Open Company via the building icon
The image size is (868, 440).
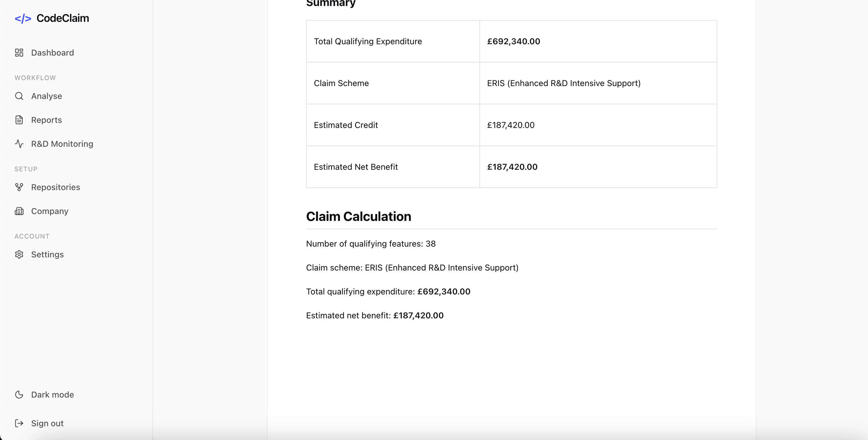[19, 211]
